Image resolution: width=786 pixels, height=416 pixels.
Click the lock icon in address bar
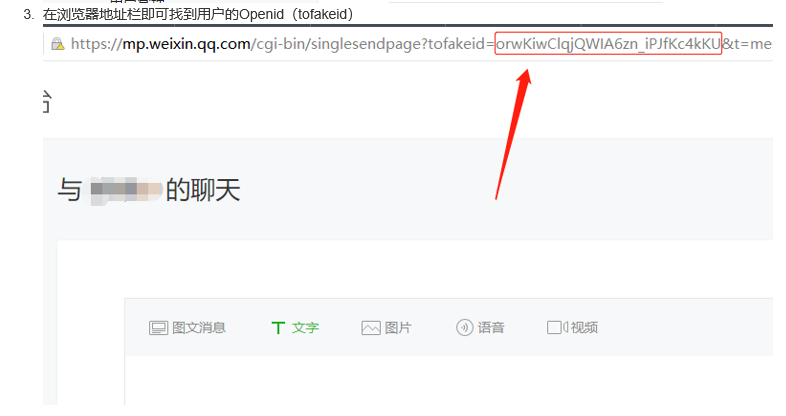58,44
